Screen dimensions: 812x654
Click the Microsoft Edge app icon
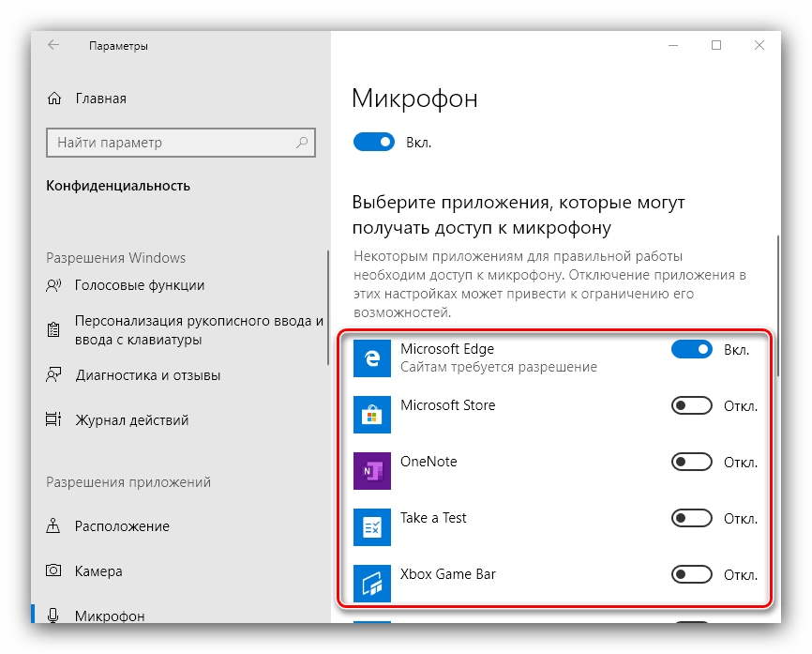click(x=372, y=358)
